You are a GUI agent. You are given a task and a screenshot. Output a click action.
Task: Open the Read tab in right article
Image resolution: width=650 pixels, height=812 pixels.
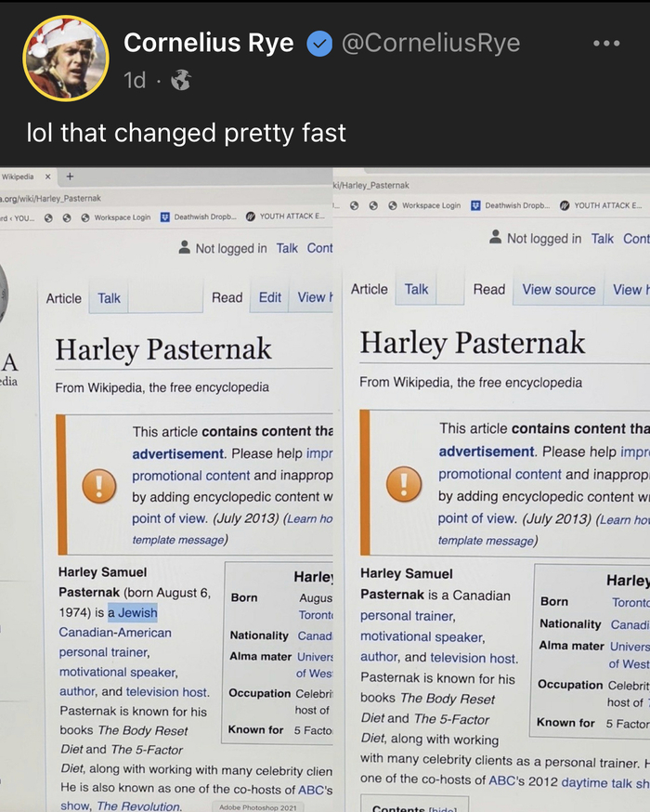[488, 290]
